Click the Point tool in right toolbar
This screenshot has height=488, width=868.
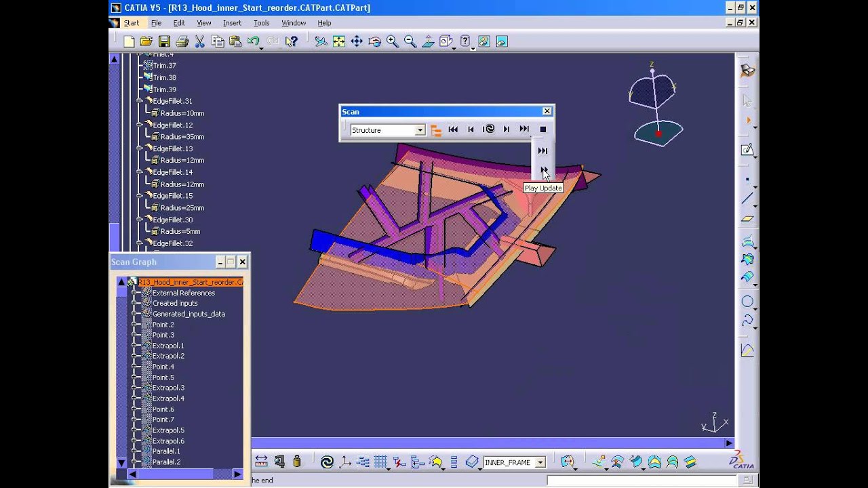pos(747,180)
